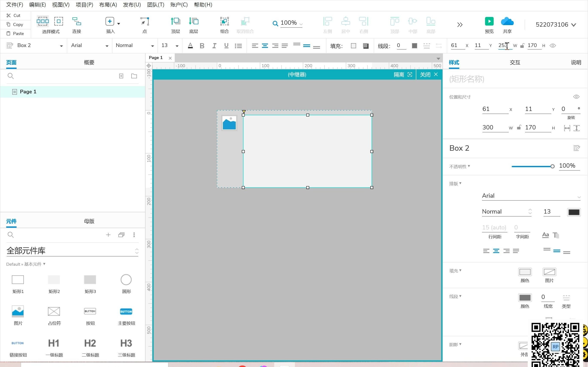The height and width of the screenshot is (367, 588).
Task: Bring widget to top layer
Action: (x=175, y=21)
